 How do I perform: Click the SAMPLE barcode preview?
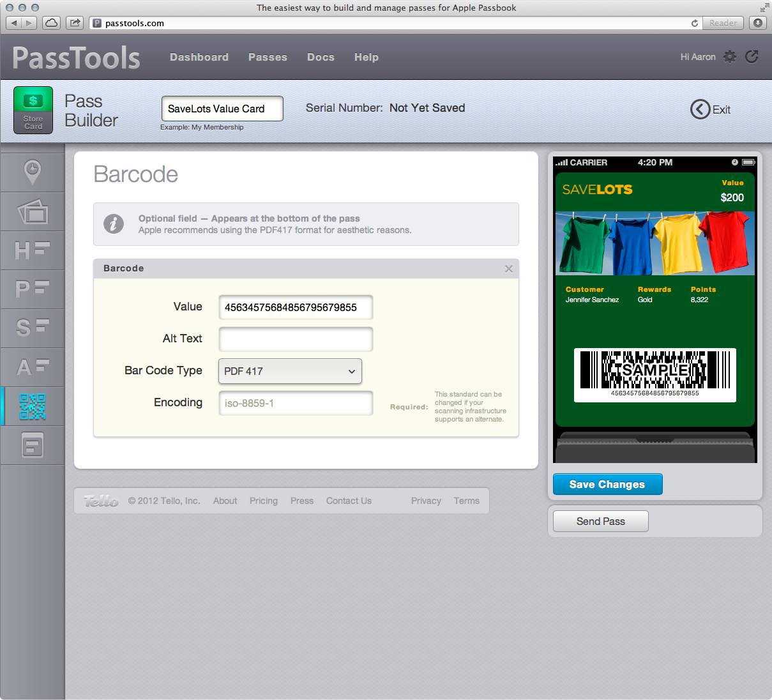(x=655, y=375)
